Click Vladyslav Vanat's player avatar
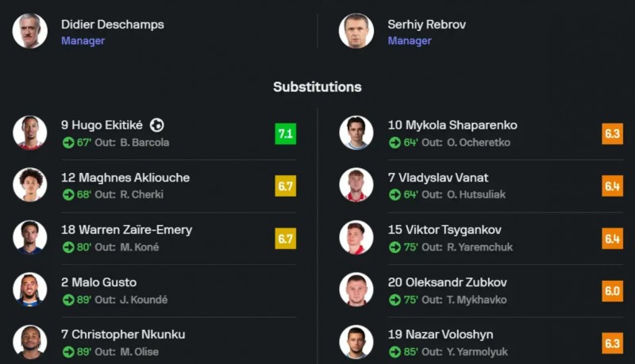 click(x=356, y=185)
